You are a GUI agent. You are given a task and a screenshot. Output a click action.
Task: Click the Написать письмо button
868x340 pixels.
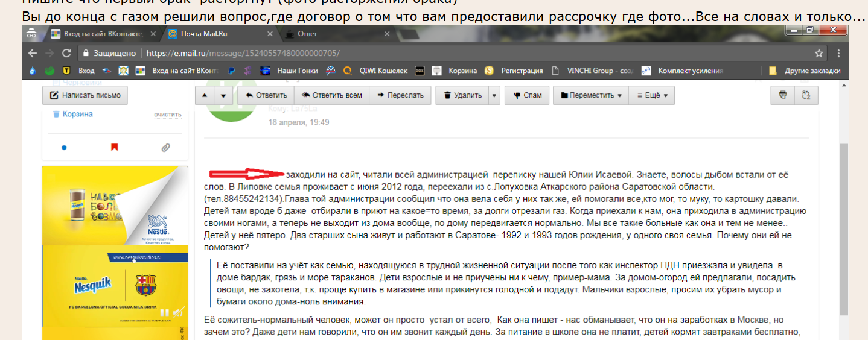coord(85,95)
